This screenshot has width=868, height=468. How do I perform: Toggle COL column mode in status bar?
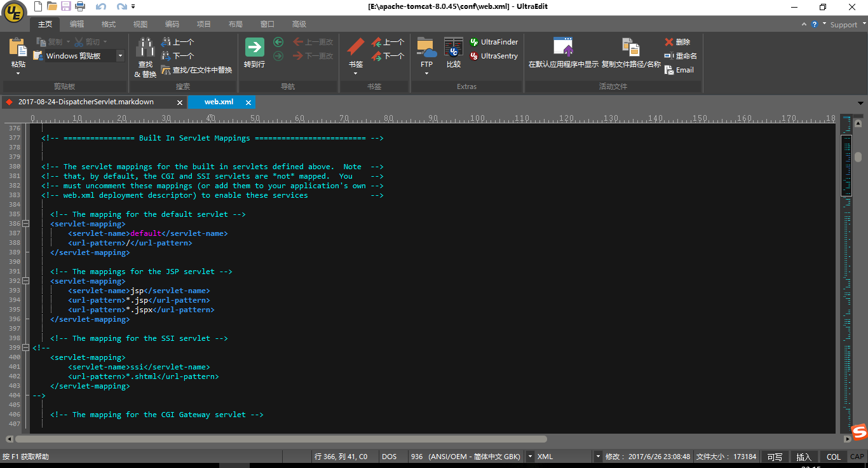[x=834, y=457]
